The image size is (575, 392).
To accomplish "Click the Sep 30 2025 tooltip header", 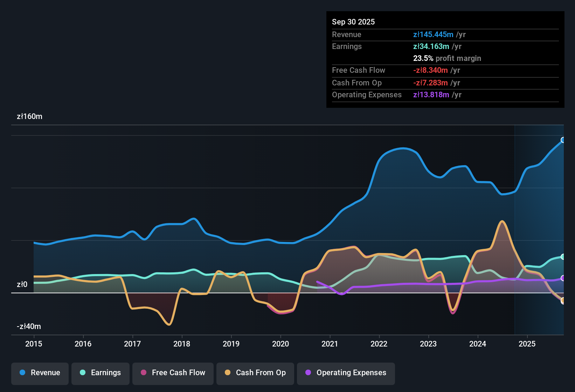I will 353,22.
